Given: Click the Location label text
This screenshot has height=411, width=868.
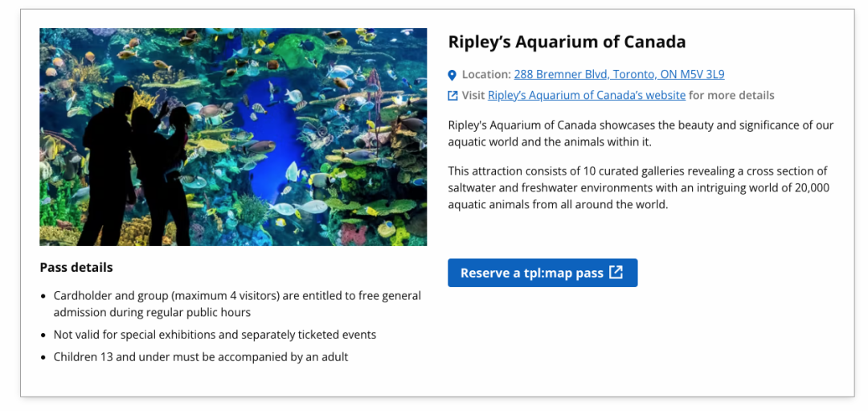Looking at the screenshot, I should (x=486, y=74).
